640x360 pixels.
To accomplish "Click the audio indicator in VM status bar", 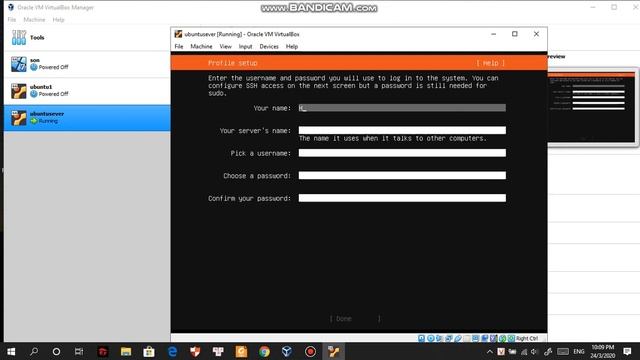I will [x=439, y=338].
